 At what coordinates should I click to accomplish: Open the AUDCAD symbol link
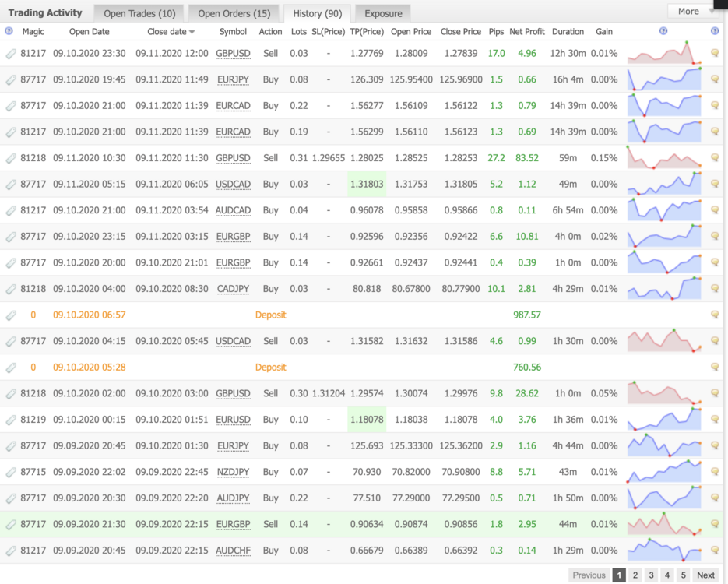click(233, 210)
